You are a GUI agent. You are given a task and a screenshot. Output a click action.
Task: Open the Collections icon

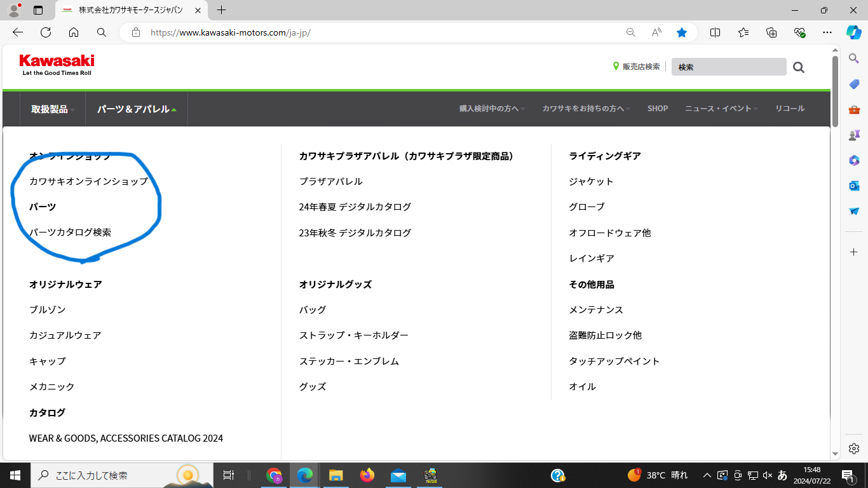pos(771,32)
